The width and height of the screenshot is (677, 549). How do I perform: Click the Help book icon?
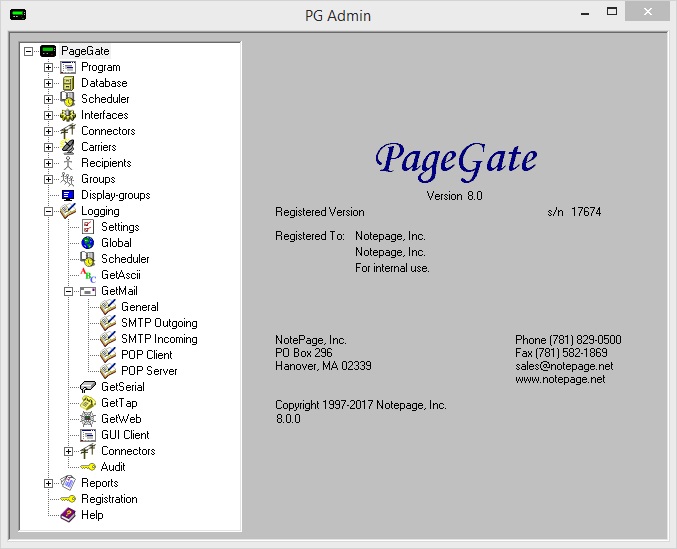click(68, 515)
